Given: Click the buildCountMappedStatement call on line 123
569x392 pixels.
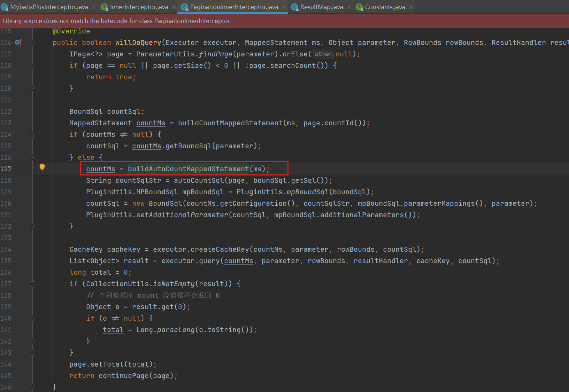Looking at the screenshot, I should (230, 123).
